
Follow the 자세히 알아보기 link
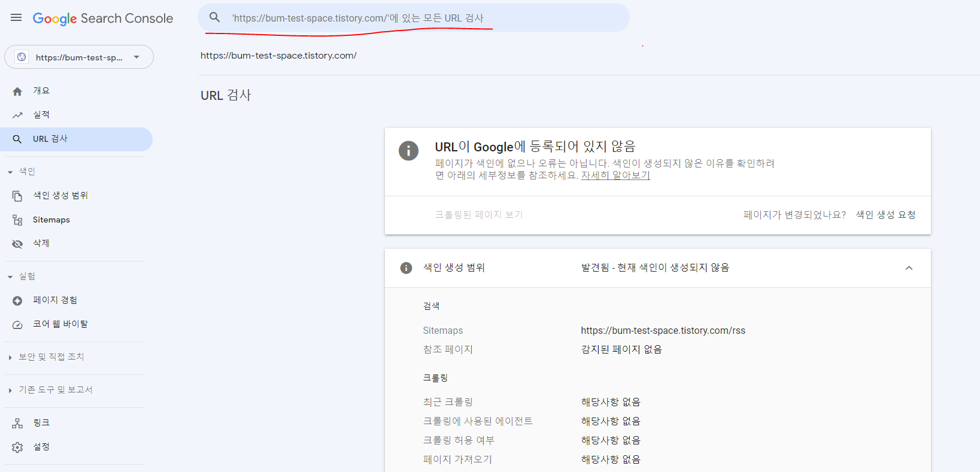[x=615, y=175]
